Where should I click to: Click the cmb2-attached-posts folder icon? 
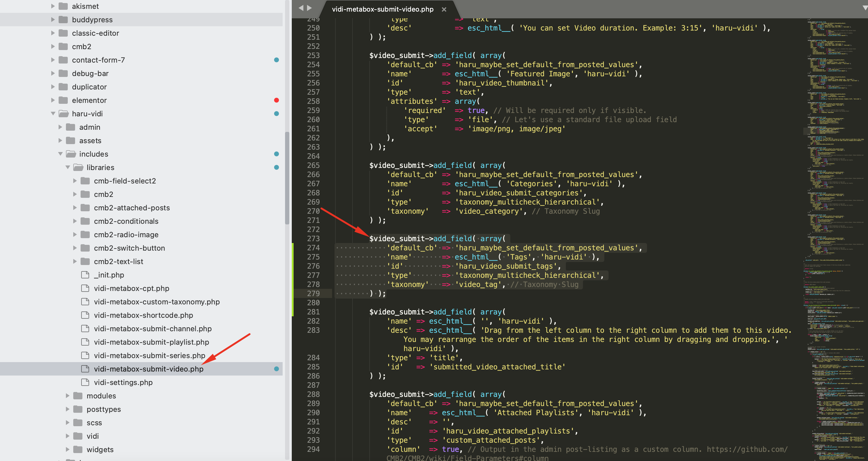pyautogui.click(x=85, y=208)
